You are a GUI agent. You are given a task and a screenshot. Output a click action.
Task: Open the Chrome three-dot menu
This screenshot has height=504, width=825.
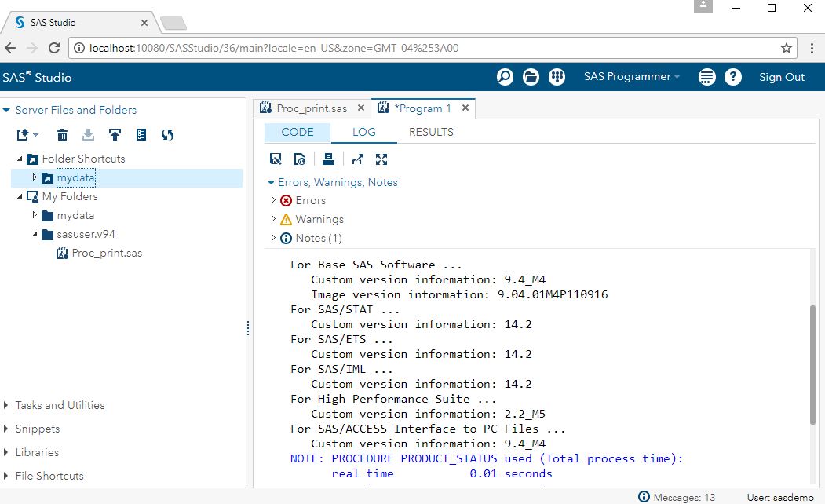pyautogui.click(x=812, y=48)
